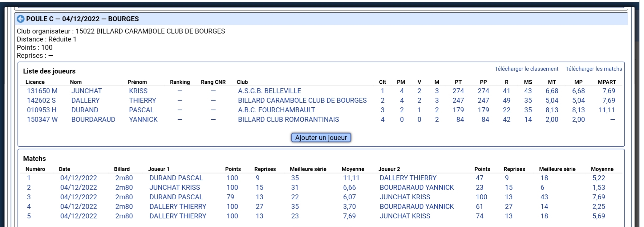Click the name DURAND in the player list
The height and width of the screenshot is (227, 644).
pos(85,110)
